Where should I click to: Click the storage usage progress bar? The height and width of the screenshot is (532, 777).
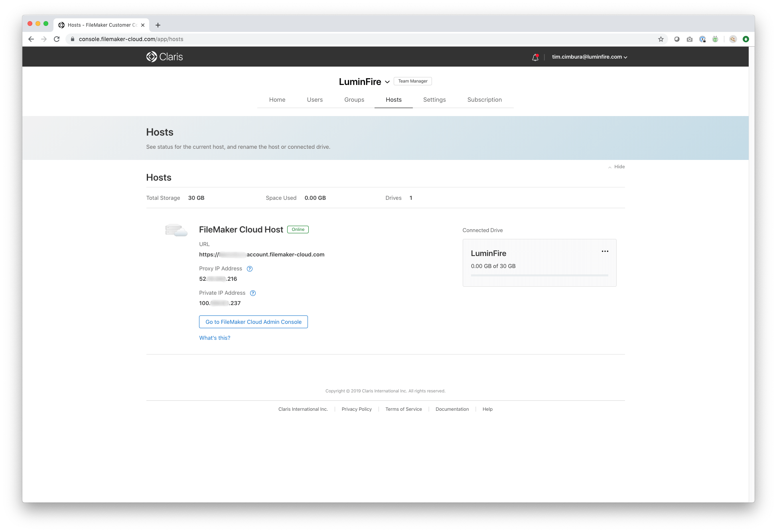click(x=539, y=275)
